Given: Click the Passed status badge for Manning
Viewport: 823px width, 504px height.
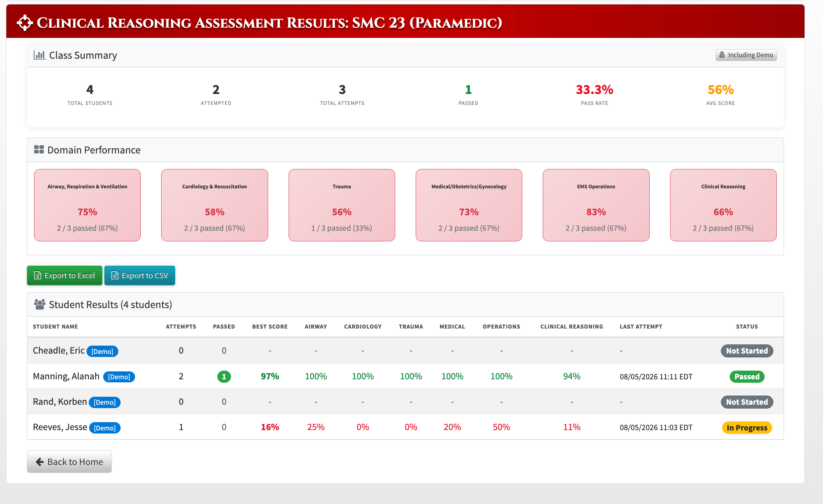Looking at the screenshot, I should 747,376.
